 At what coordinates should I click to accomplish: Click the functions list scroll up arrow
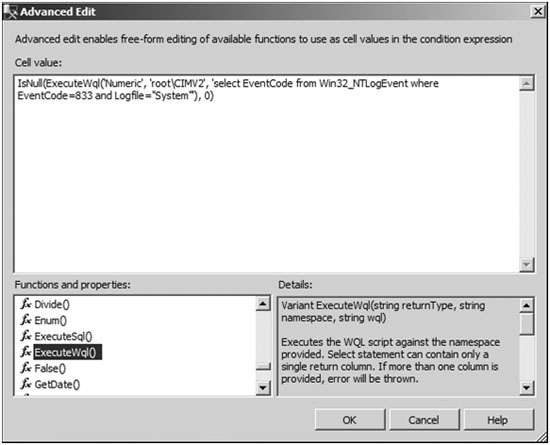pos(263,304)
